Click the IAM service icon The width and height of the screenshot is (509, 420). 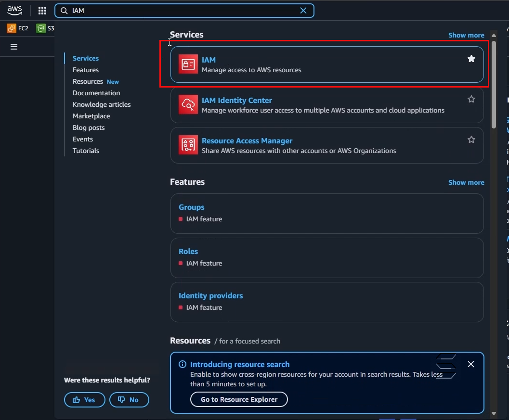point(188,64)
